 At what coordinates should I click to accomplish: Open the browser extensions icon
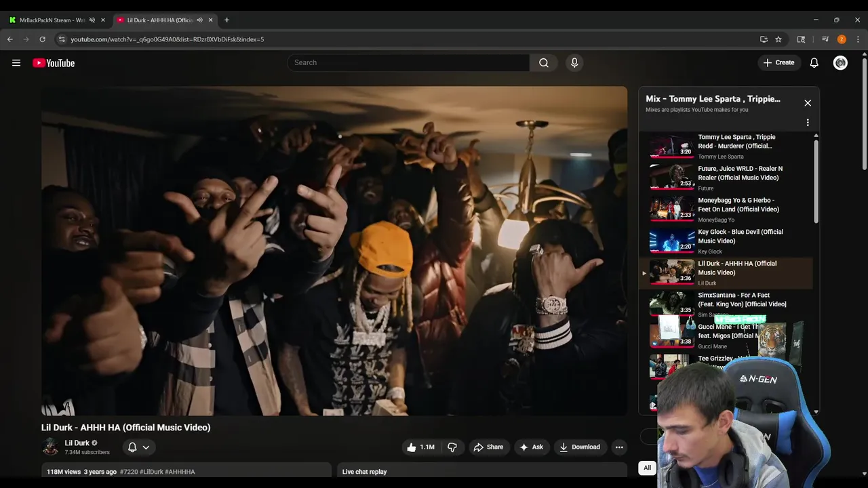click(801, 39)
